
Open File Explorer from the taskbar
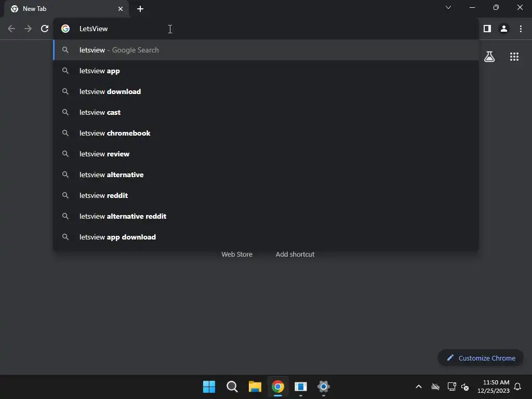click(255, 387)
